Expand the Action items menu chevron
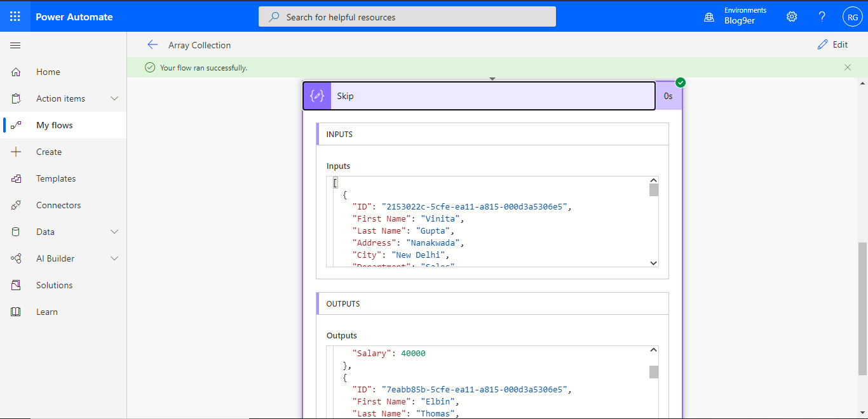Image resolution: width=868 pixels, height=419 pixels. (x=114, y=98)
